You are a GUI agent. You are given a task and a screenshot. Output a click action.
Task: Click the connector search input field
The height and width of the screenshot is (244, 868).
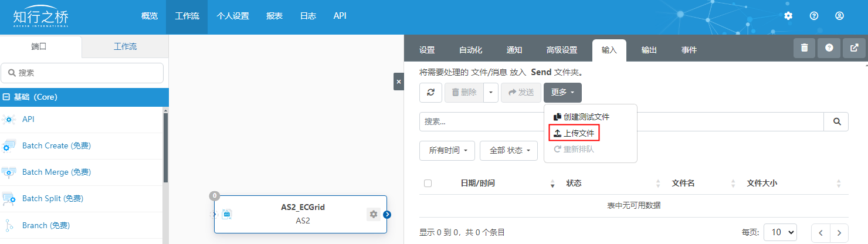(x=82, y=73)
